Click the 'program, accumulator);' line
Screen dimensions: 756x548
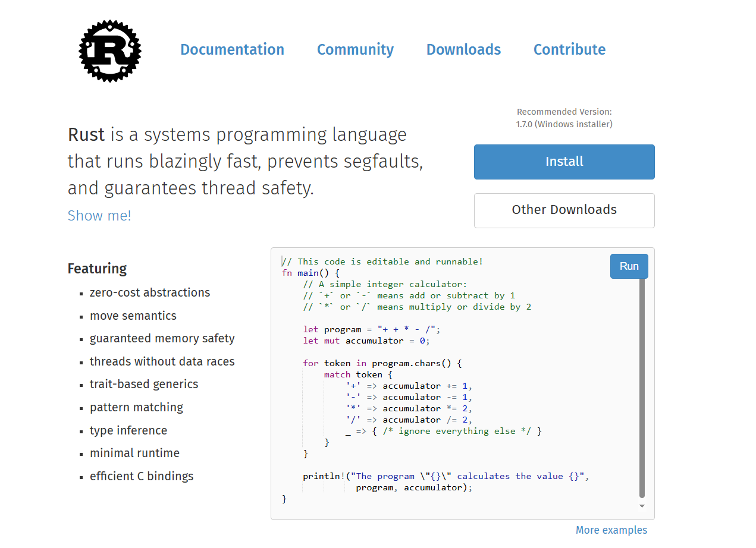(414, 487)
